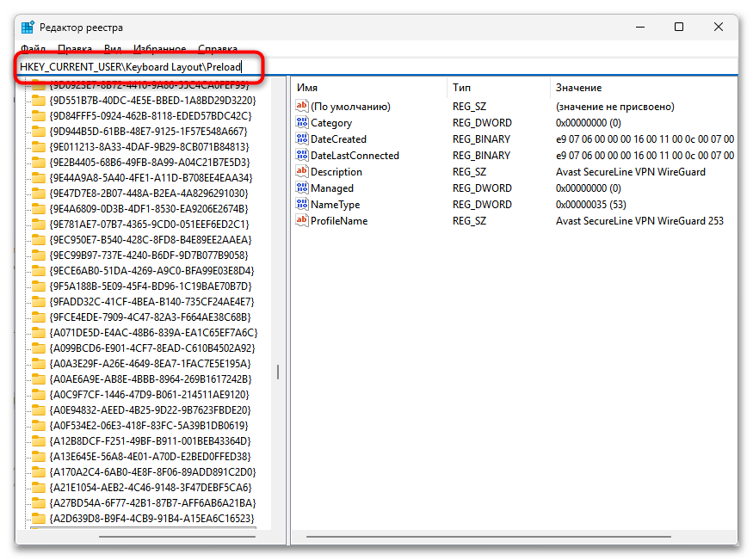Click folder icon of {9F5A188B-5E09-45F4-BD96-1C19BAE70B7D}
Screen dimensions: 753x560
39,286
